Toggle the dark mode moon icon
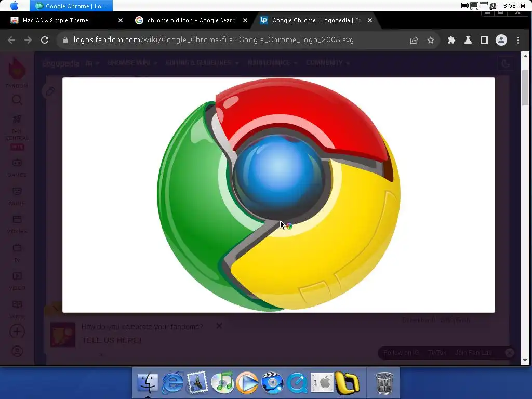The image size is (532, 399). [506, 63]
